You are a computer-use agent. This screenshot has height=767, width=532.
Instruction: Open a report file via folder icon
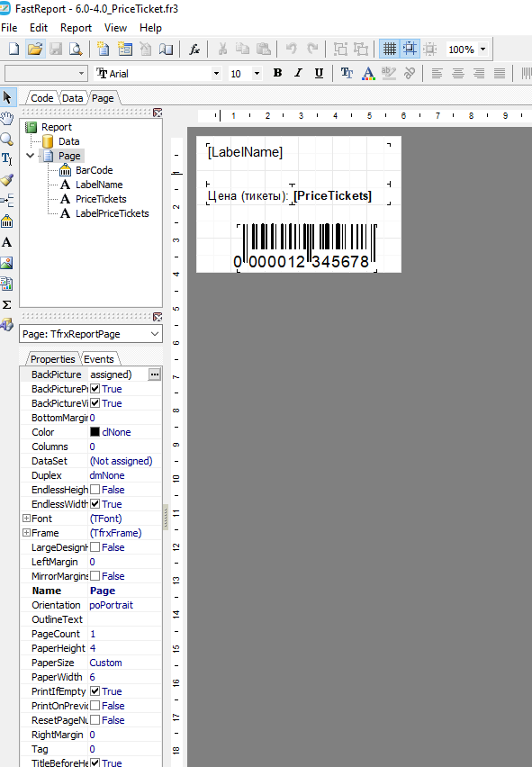(35, 49)
